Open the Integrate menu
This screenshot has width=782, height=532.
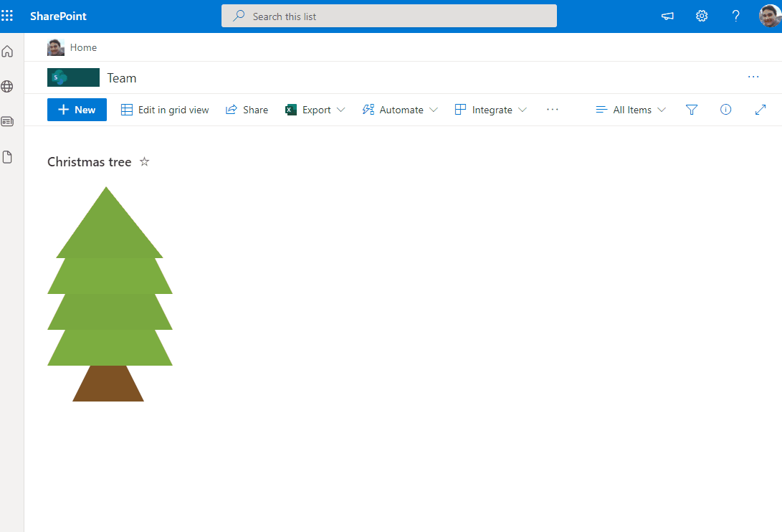(491, 110)
